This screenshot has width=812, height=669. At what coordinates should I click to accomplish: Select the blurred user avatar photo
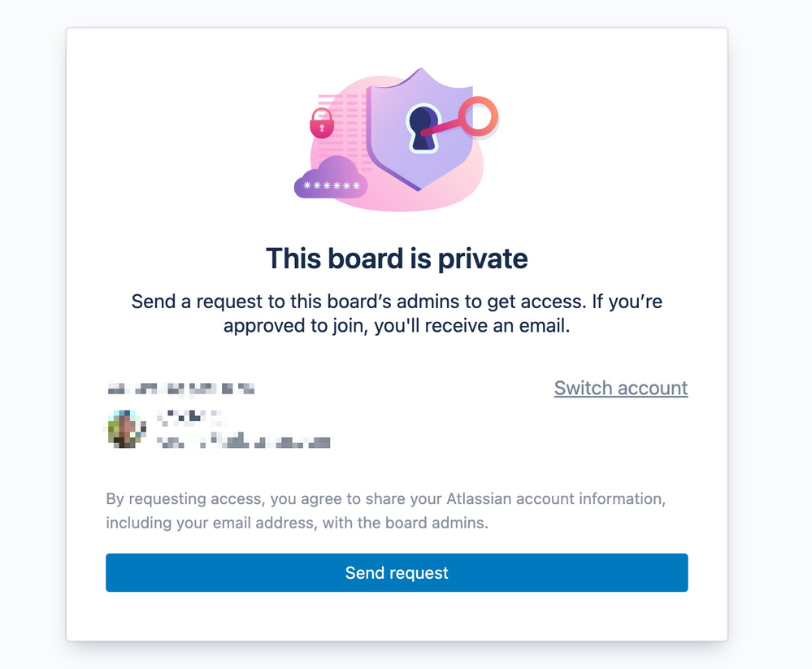pyautogui.click(x=127, y=429)
